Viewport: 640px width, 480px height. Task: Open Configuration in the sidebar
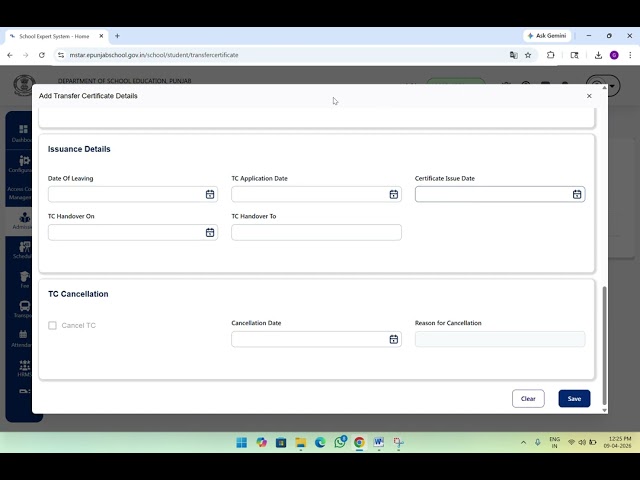click(x=22, y=164)
